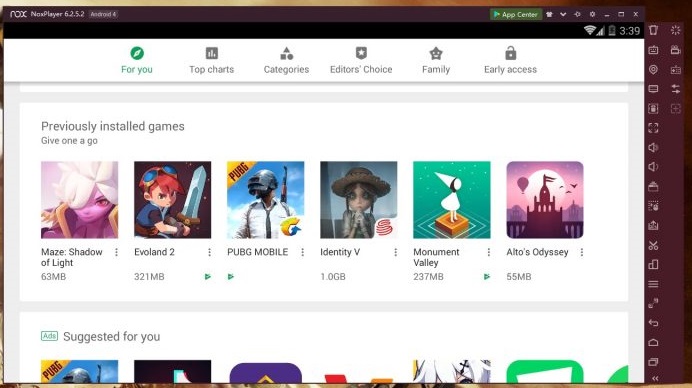The width and height of the screenshot is (692, 388).
Task: Click the Play badge beside Monument Valley size
Action: coord(487,277)
